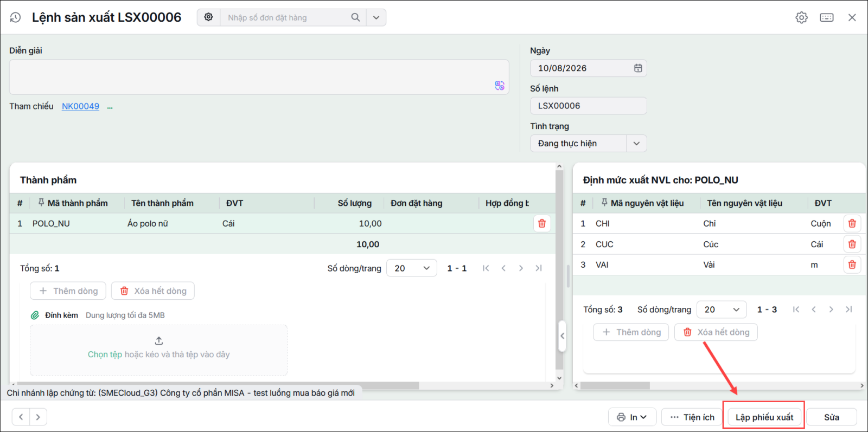Click the Sửa edit button
This screenshot has width=868, height=432.
click(832, 417)
